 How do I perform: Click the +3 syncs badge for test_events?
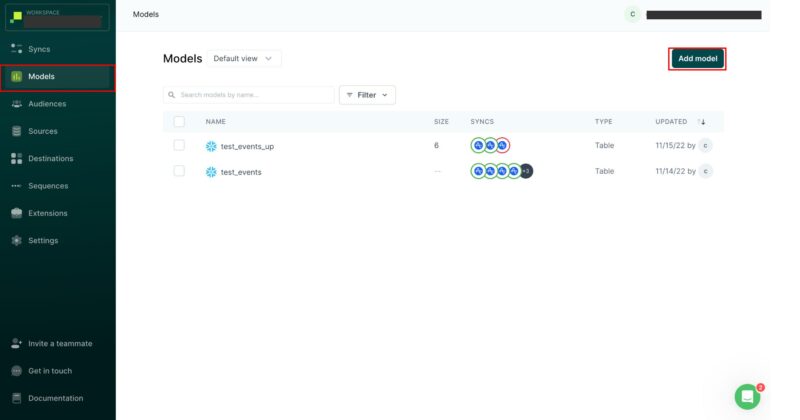point(526,171)
